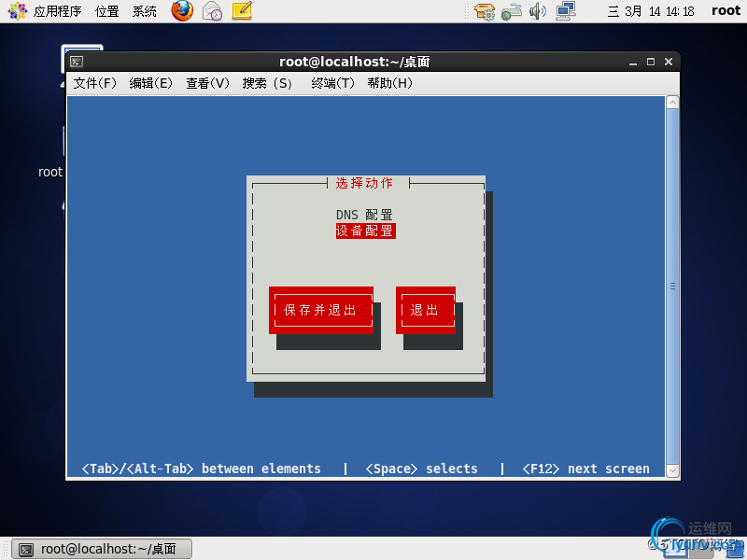Click the root user name in panel
Image resolution: width=747 pixels, height=560 pixels.
point(726,10)
